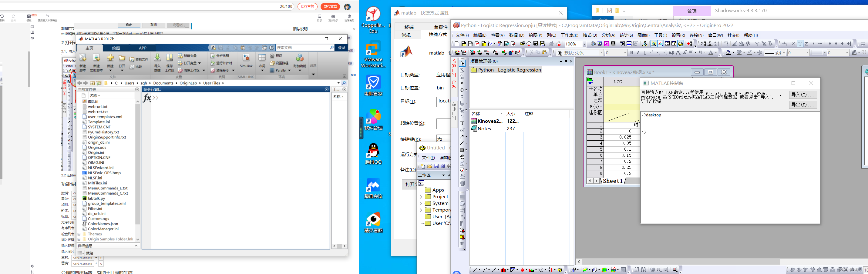Open the 清除工作区 dropdown arrow
Image resolution: width=868 pixels, height=274 pixels.
[203, 70]
